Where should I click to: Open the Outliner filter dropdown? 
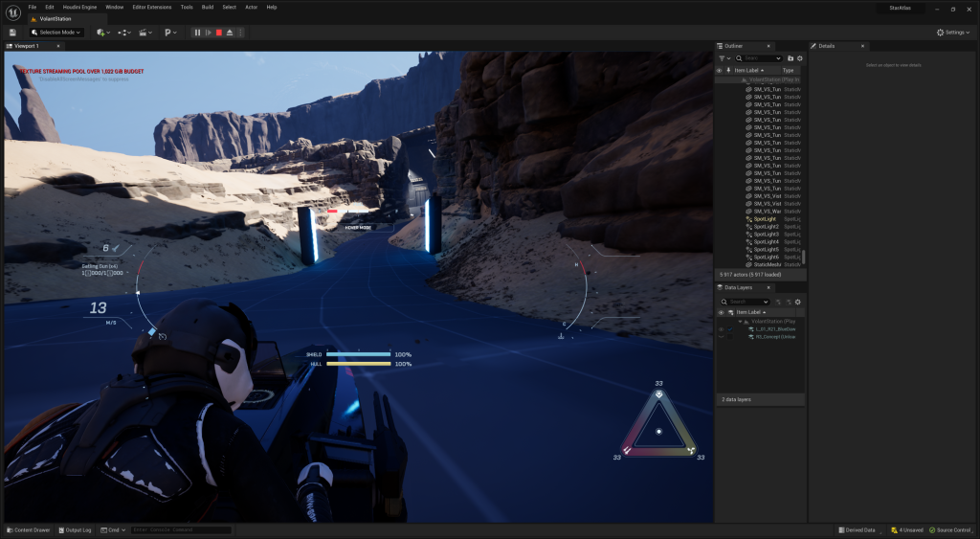(724, 58)
